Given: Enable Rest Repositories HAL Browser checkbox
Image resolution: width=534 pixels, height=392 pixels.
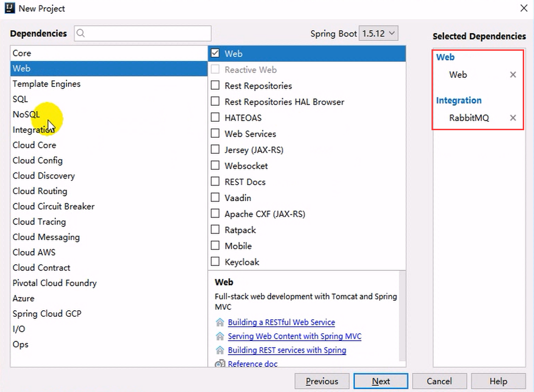Looking at the screenshot, I should point(215,101).
